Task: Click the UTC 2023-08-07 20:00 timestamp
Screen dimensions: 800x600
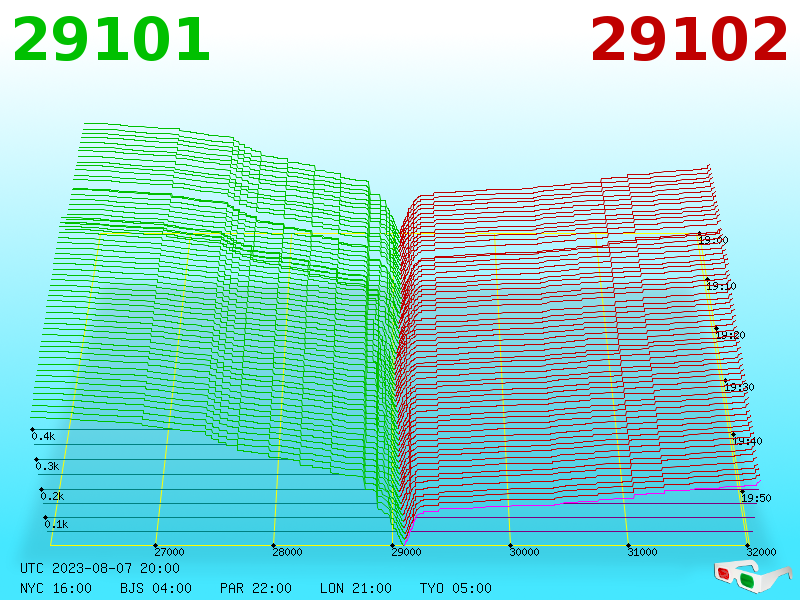Action: click(100, 568)
